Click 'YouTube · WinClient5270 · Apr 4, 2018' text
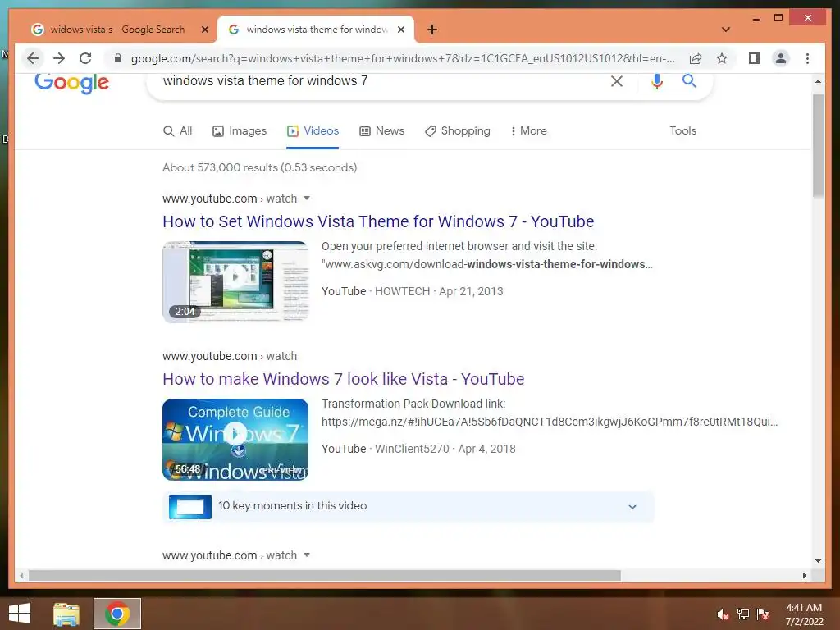The width and height of the screenshot is (840, 630). [418, 449]
